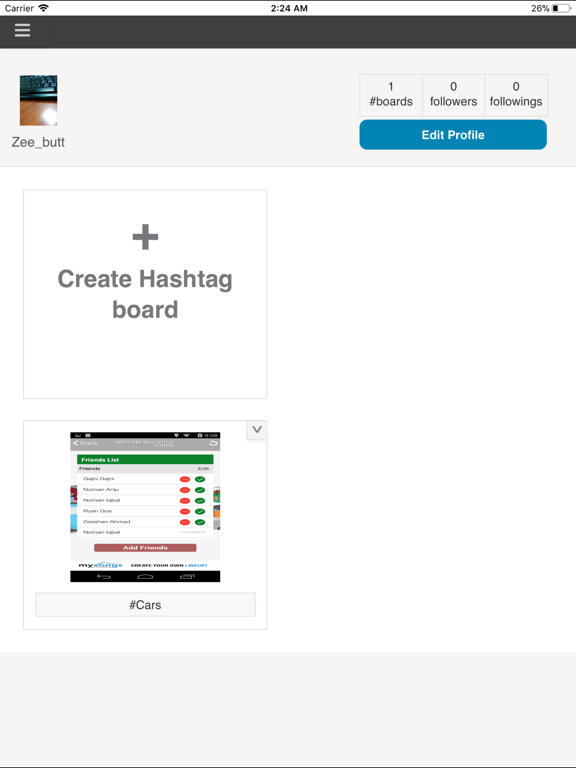The width and height of the screenshot is (576, 768).
Task: Click the Create Hashtag board text
Action: point(145,294)
